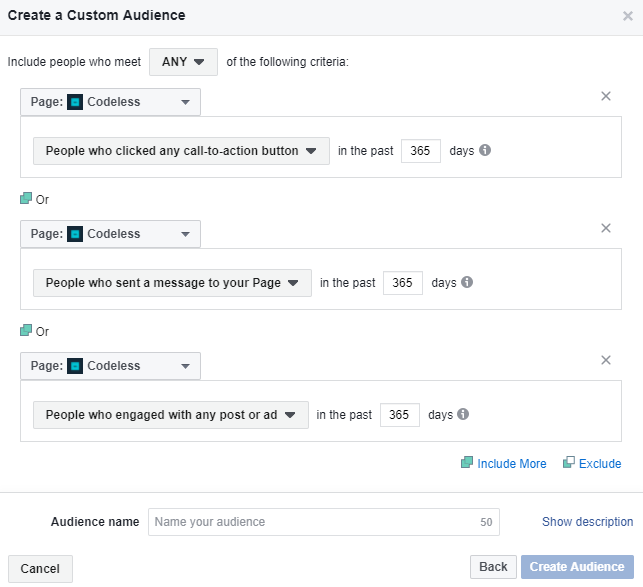This screenshot has width=643, height=587.
Task: Click the Create Audience button
Action: [x=577, y=567]
